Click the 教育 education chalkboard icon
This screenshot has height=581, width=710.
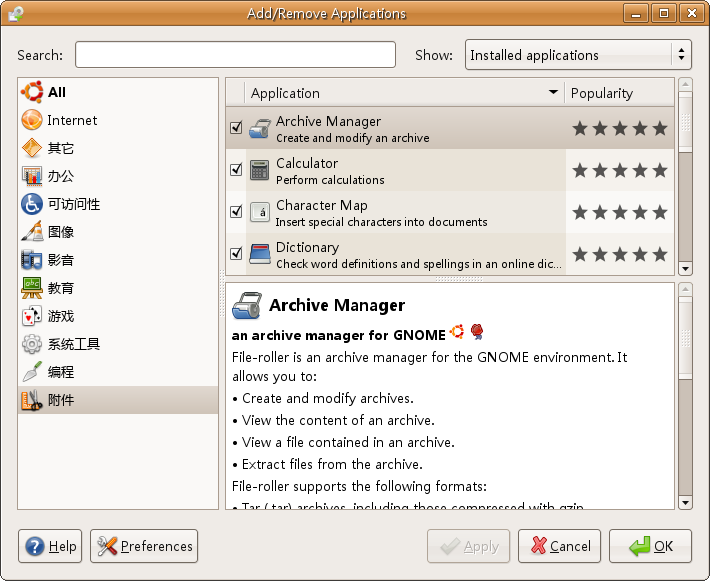32,288
